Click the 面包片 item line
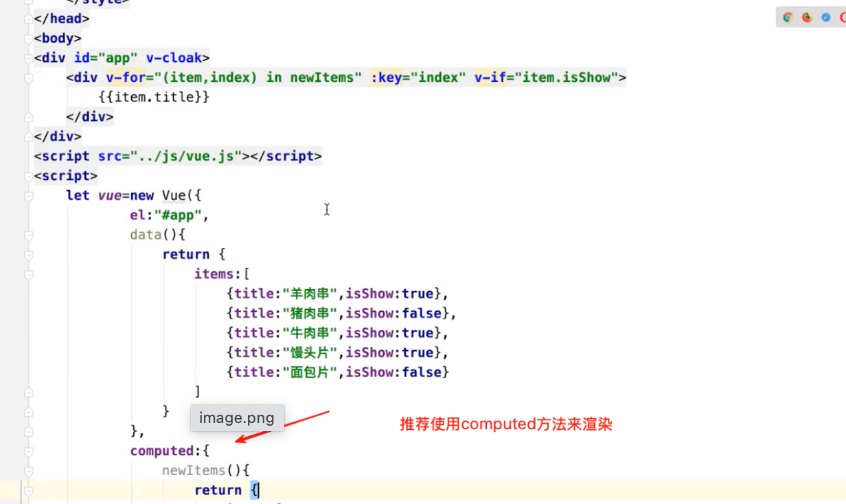This screenshot has height=504, width=846. (x=337, y=372)
